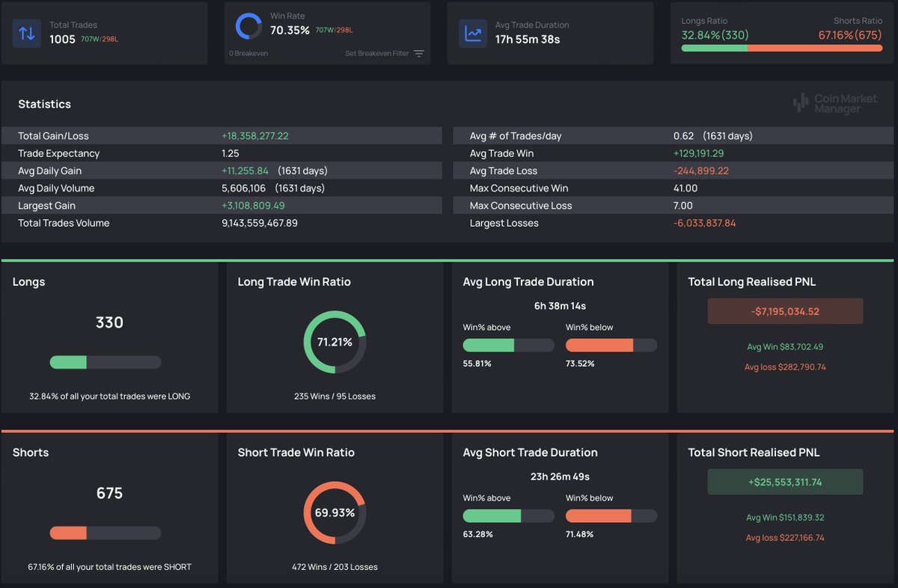
Task: Click the Avg Short Trade Duration heading
Action: (531, 453)
